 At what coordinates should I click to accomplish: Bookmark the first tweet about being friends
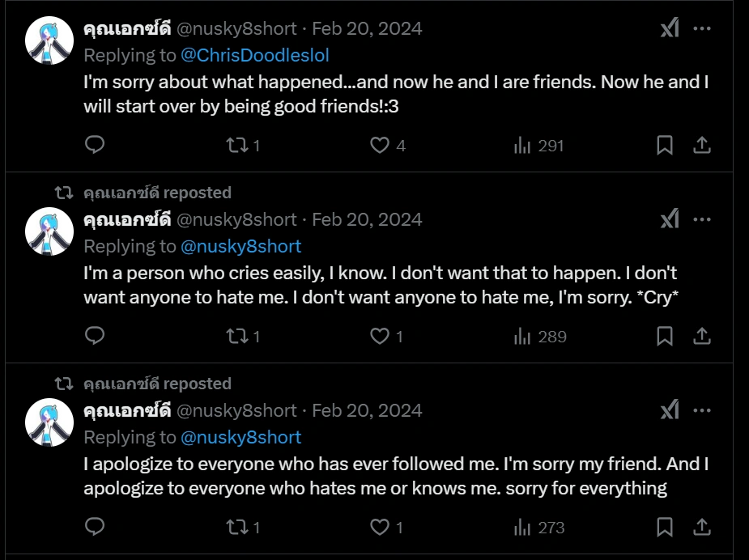pyautogui.click(x=664, y=146)
